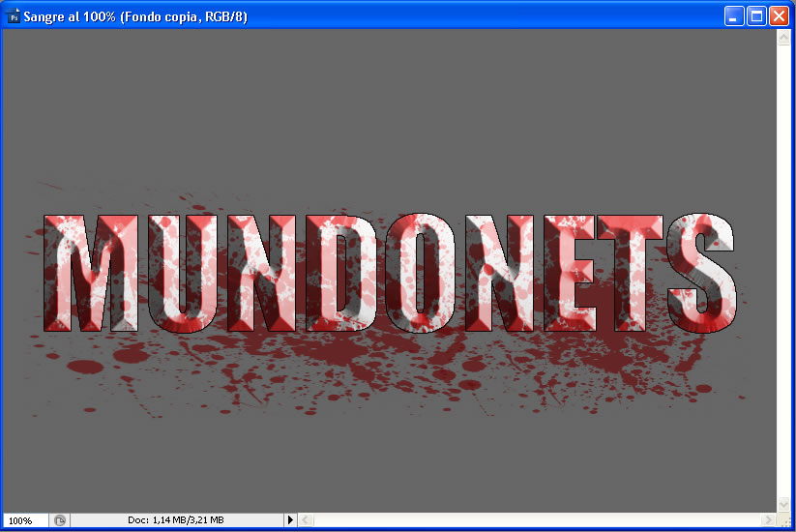Click the Doc: 1,14 MB/3,21 MB status text
796x532 pixels.
tap(176, 519)
